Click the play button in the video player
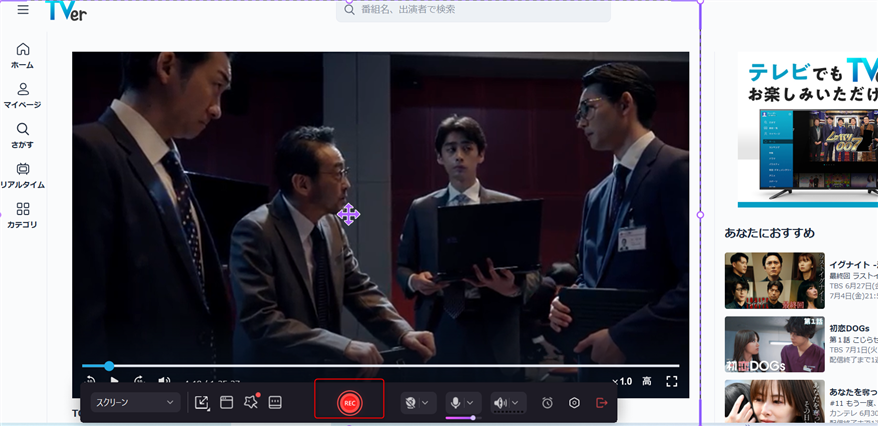This screenshot has height=426, width=878. tap(114, 380)
